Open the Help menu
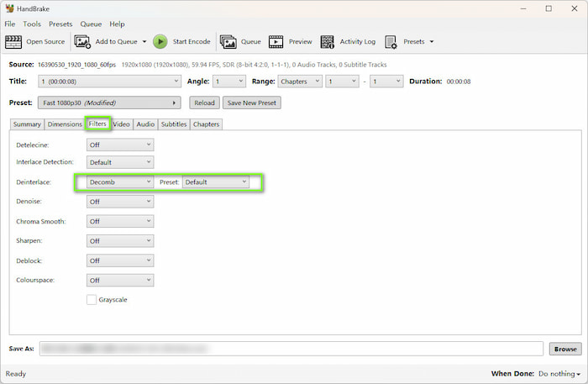Image resolution: width=588 pixels, height=384 pixels. point(117,24)
